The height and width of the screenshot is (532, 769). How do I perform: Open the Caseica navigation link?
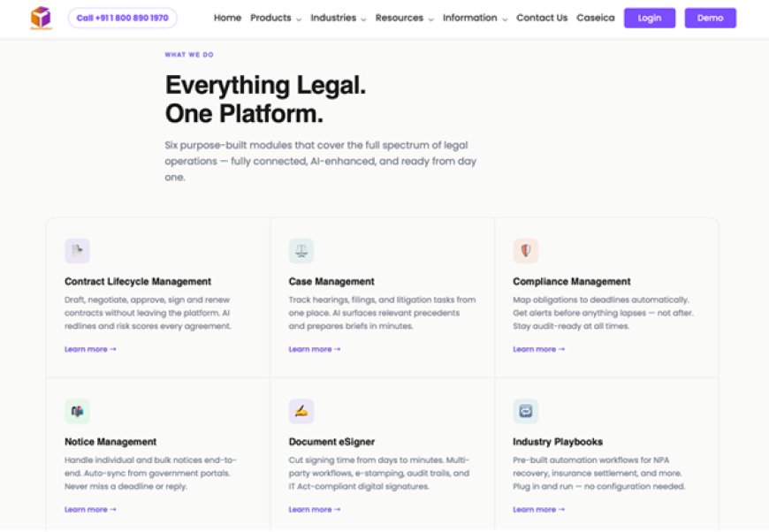pos(596,18)
